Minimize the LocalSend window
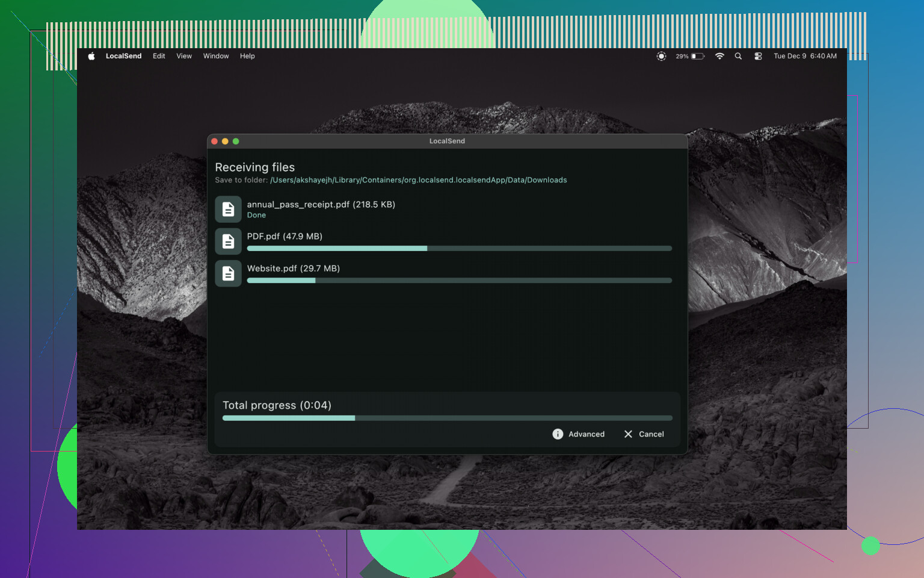The width and height of the screenshot is (924, 578). click(x=225, y=141)
